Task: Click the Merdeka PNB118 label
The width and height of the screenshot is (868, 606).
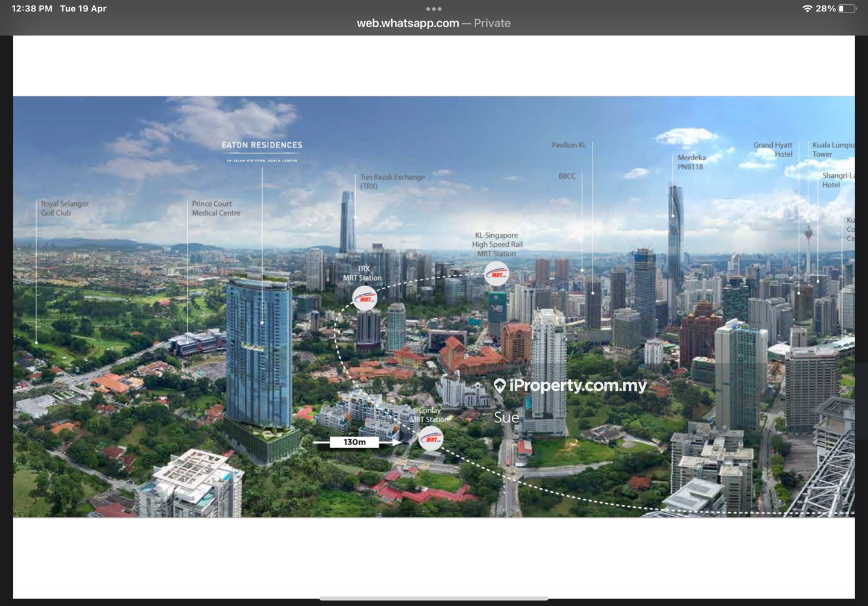Action: tap(691, 162)
